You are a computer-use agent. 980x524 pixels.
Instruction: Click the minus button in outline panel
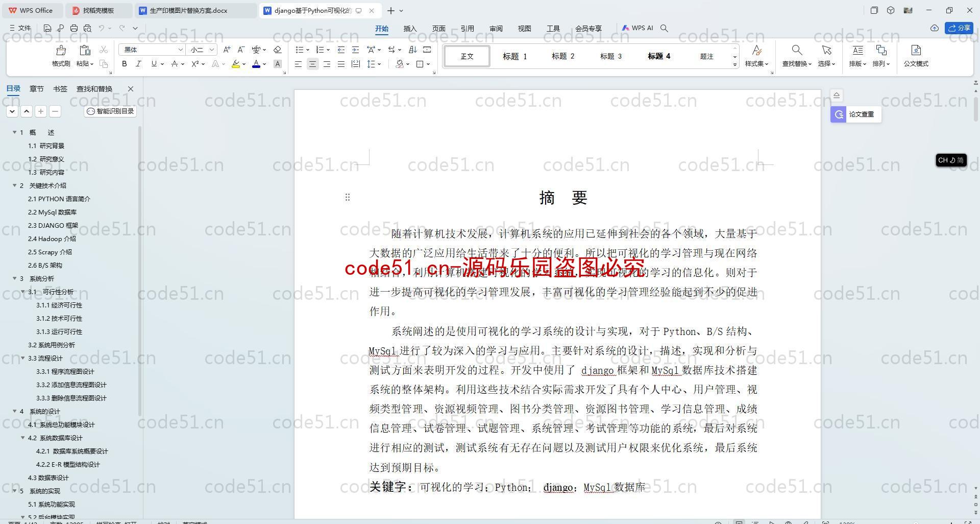(x=55, y=111)
